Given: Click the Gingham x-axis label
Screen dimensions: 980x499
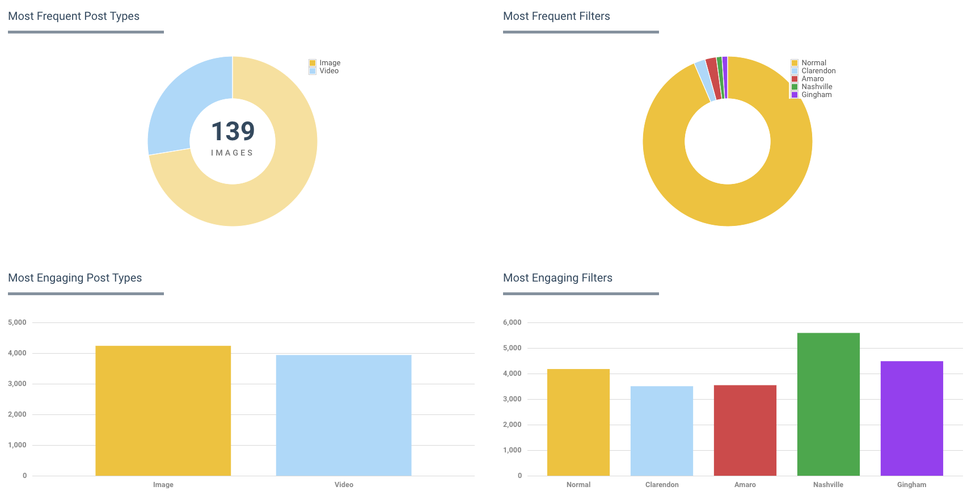Looking at the screenshot, I should pyautogui.click(x=912, y=485).
